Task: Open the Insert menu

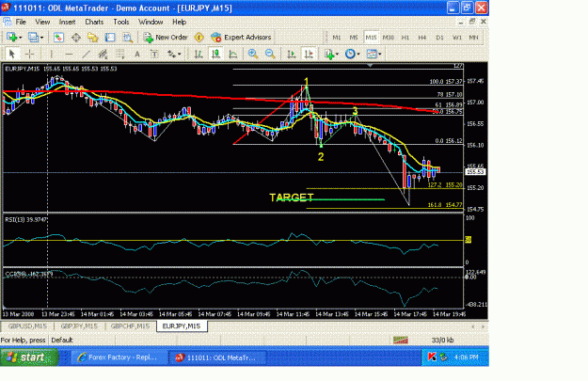Action: [67, 23]
